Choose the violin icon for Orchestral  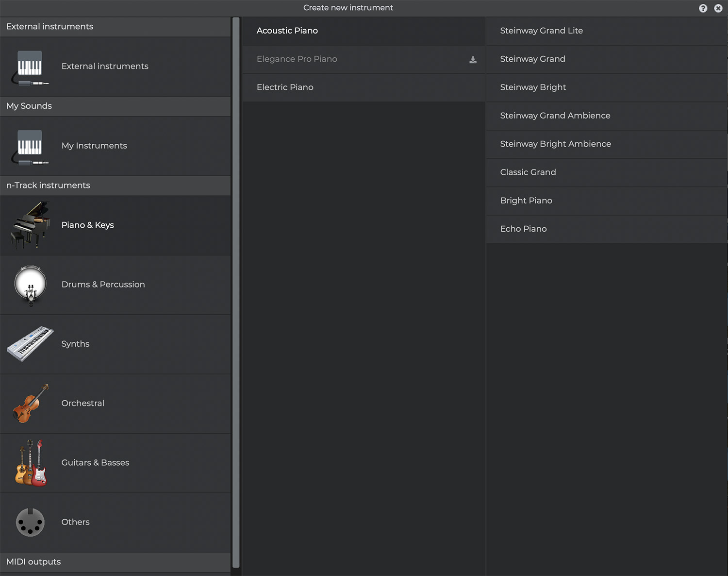[x=30, y=404]
